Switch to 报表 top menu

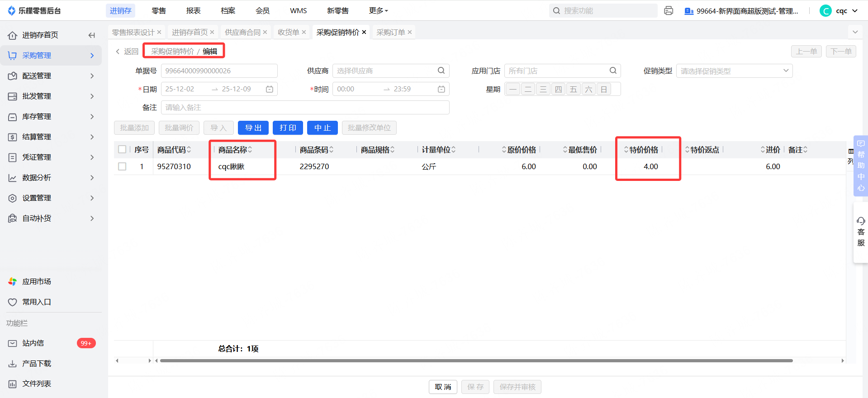click(x=193, y=11)
